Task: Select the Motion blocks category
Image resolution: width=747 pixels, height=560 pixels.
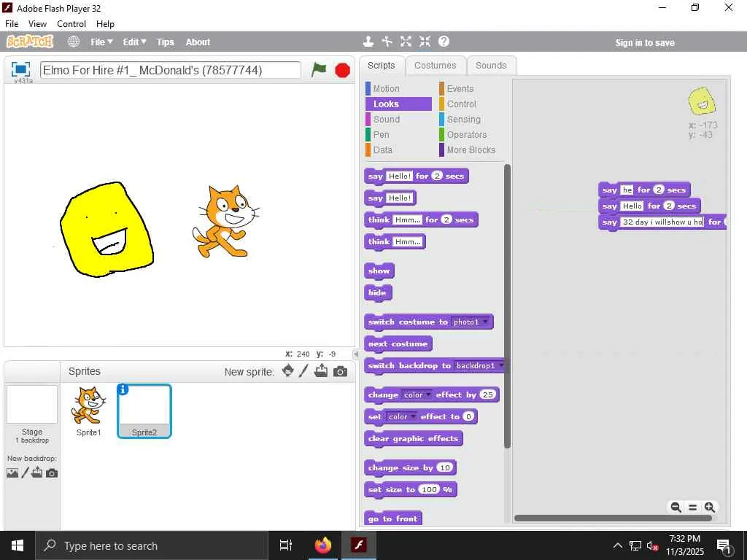Action: (x=398, y=88)
